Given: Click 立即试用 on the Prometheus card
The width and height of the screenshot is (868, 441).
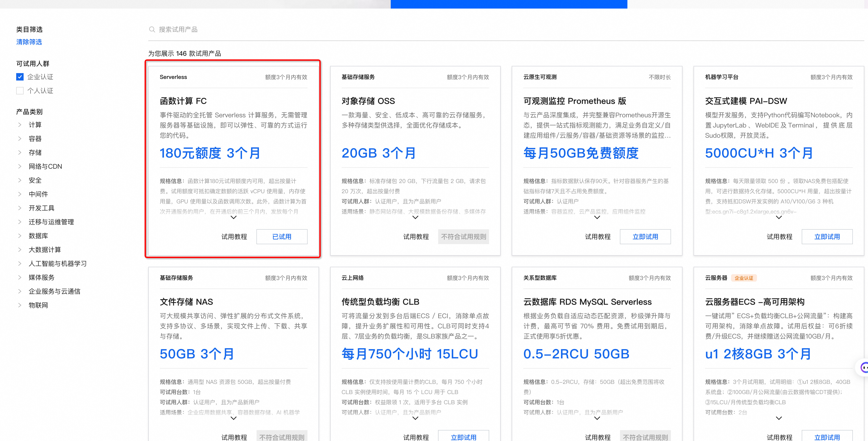Looking at the screenshot, I should pos(645,237).
